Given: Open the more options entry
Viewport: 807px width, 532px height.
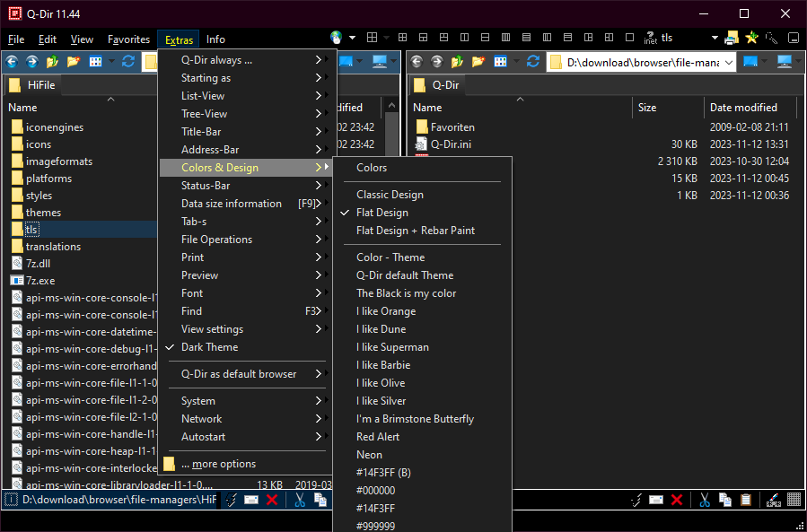Looking at the screenshot, I should [x=218, y=464].
